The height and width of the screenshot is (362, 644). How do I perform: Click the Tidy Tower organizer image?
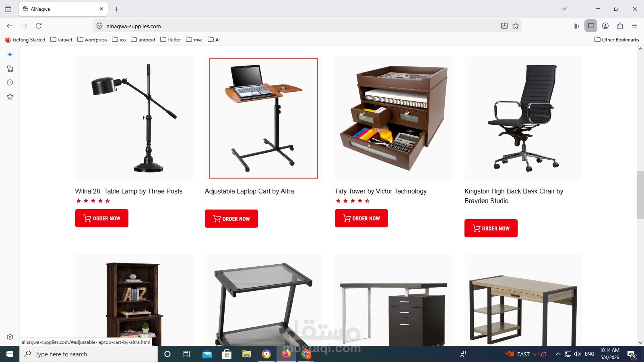tap(394, 118)
